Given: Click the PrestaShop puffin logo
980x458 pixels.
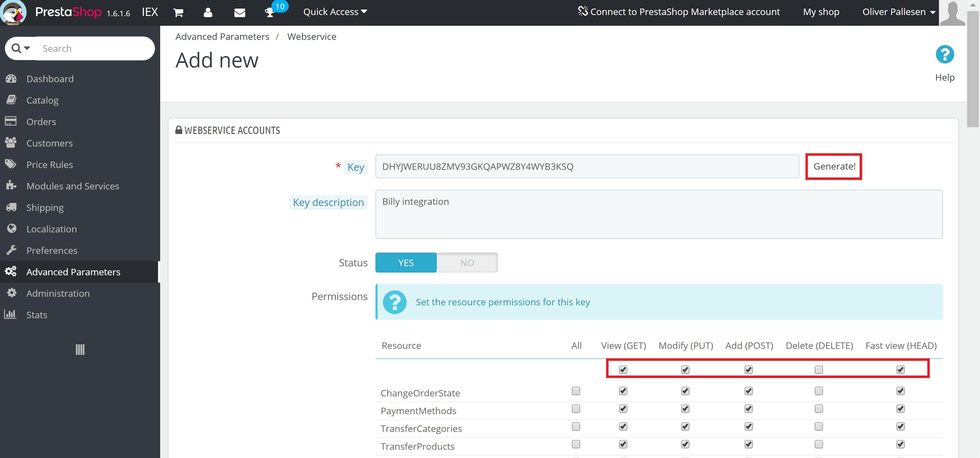Looking at the screenshot, I should tap(14, 12).
